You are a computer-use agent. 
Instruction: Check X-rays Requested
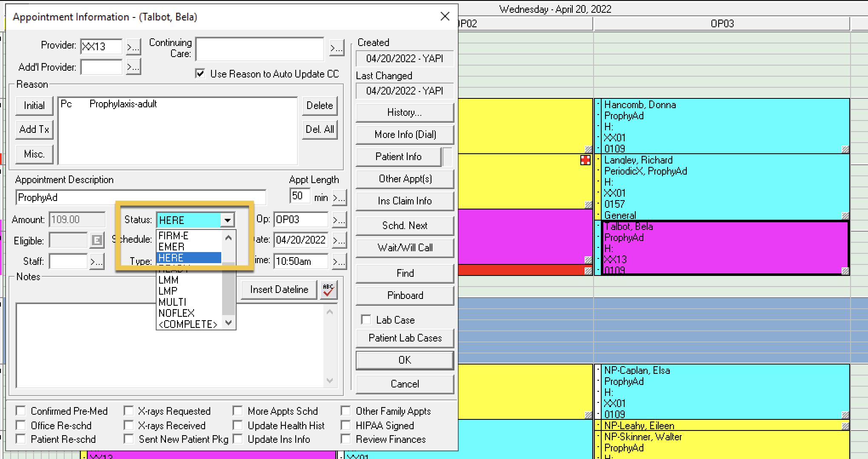pyautogui.click(x=128, y=411)
